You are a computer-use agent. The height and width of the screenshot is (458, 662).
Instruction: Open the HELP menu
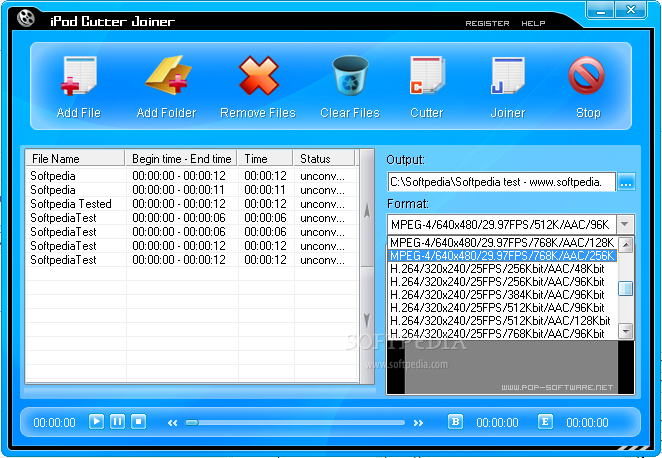533,24
